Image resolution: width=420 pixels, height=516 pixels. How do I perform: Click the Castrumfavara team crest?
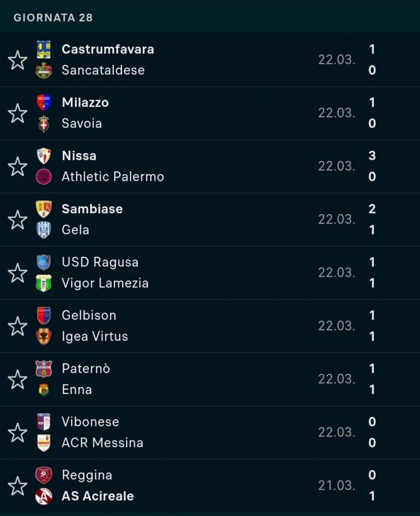pyautogui.click(x=44, y=49)
